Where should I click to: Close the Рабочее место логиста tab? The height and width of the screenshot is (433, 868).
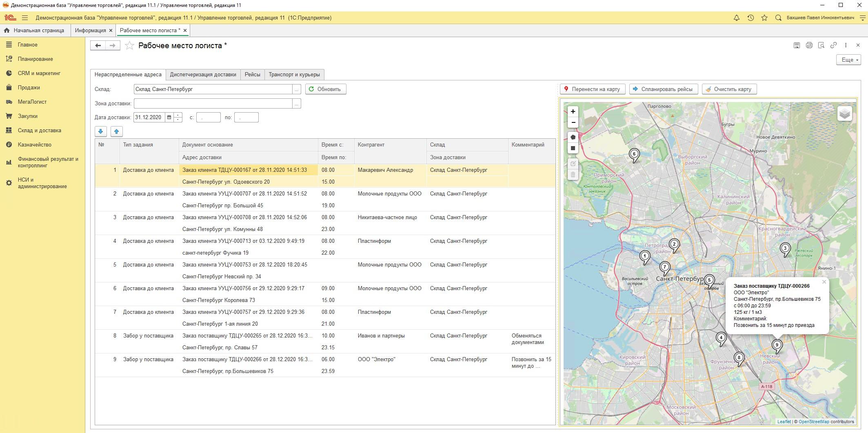[x=185, y=31]
